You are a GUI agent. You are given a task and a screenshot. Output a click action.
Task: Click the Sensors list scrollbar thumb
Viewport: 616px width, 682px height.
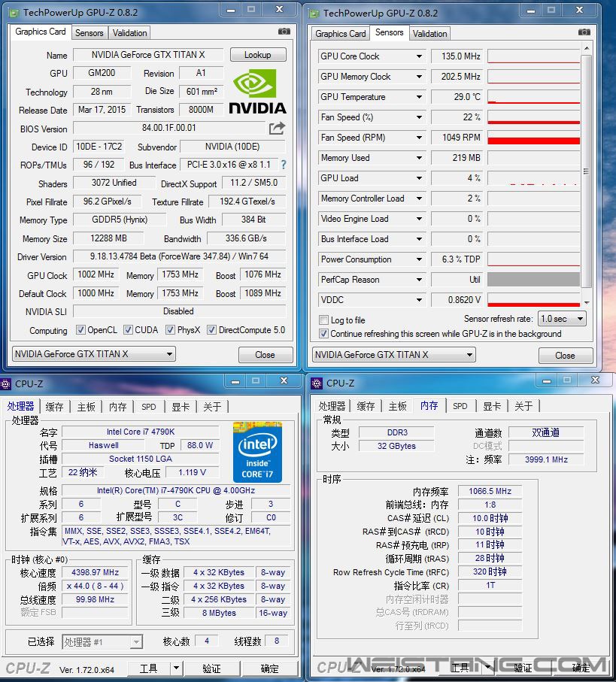click(586, 171)
